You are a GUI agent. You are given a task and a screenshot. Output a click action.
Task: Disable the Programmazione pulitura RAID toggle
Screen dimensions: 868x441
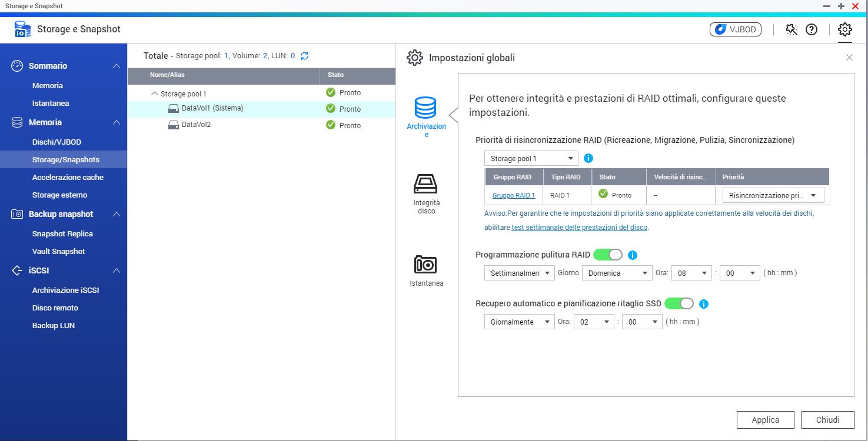click(x=607, y=255)
